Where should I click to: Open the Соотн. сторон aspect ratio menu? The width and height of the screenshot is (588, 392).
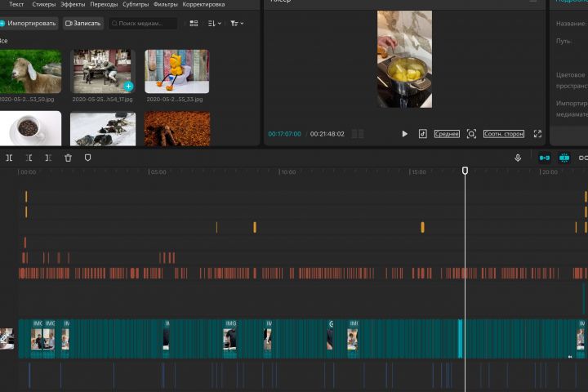point(504,134)
